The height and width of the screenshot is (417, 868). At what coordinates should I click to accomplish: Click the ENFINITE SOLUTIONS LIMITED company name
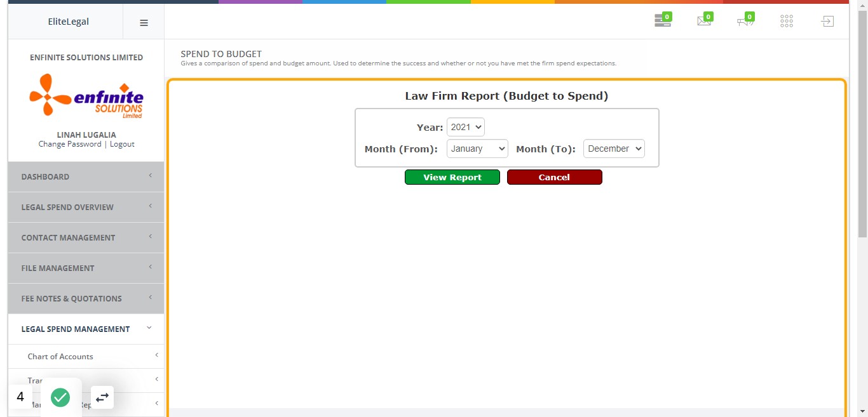point(86,57)
